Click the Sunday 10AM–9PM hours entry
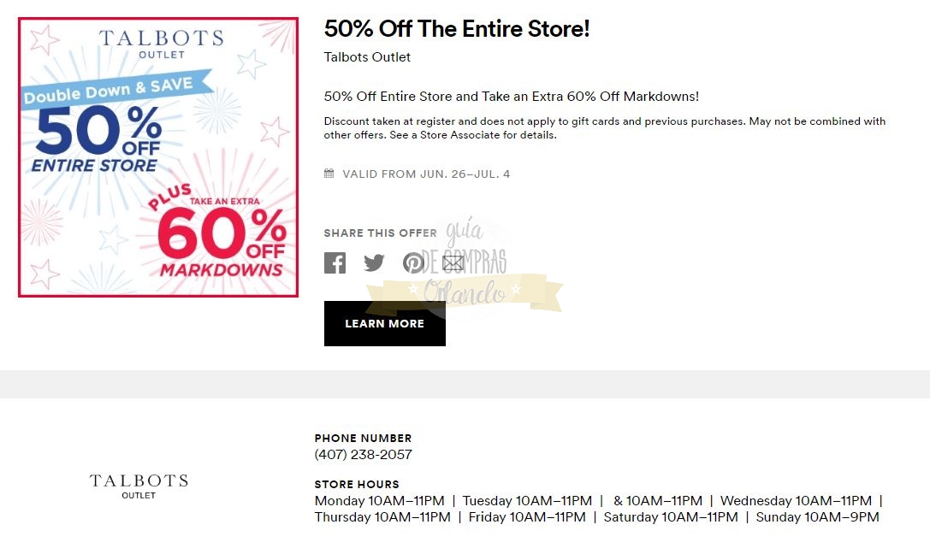Viewport: 930px width, 560px height. tap(817, 517)
